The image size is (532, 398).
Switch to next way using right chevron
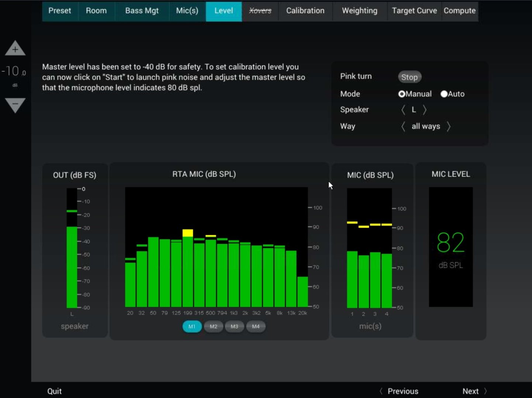click(x=449, y=126)
